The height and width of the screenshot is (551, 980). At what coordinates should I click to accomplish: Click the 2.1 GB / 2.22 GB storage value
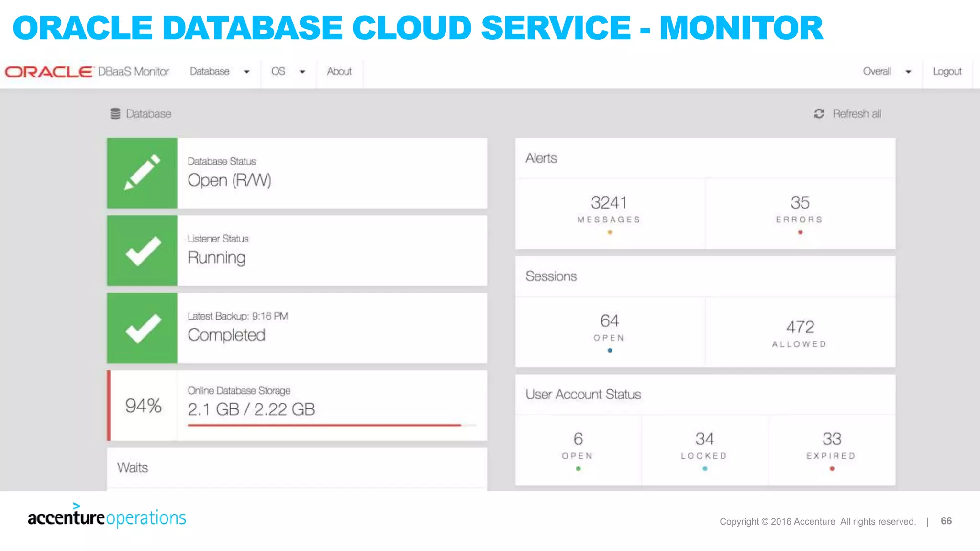(x=251, y=409)
